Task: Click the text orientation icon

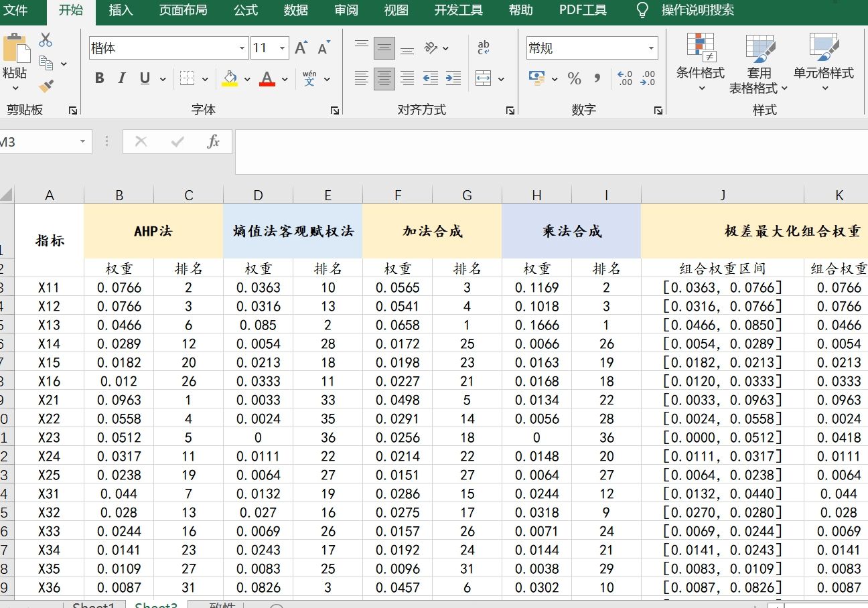Action: [x=431, y=48]
